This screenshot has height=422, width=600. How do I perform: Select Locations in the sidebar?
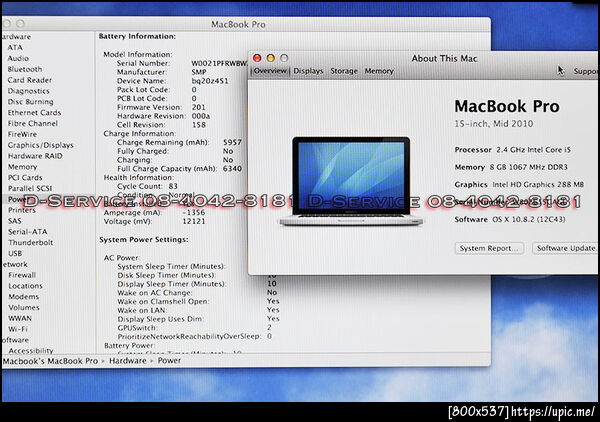tap(25, 286)
